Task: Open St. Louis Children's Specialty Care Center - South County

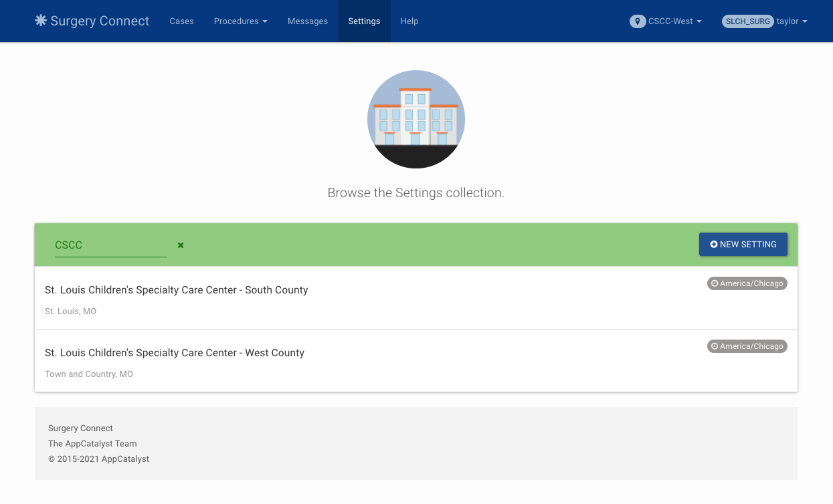Action: [x=177, y=290]
